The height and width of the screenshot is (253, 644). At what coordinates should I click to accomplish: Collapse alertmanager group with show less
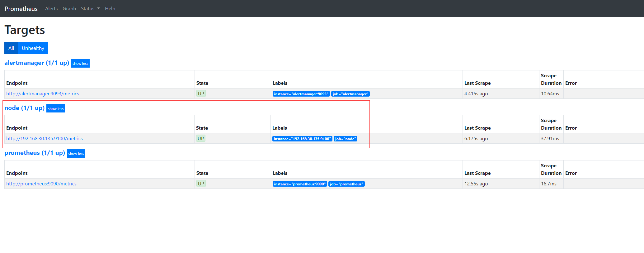(80, 63)
